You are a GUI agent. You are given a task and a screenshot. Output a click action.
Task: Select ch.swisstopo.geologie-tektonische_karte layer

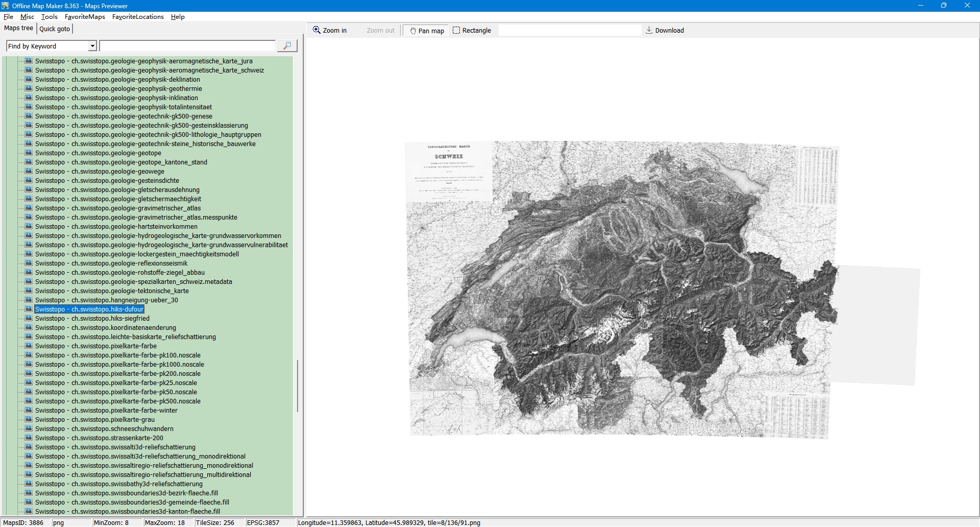coord(112,291)
